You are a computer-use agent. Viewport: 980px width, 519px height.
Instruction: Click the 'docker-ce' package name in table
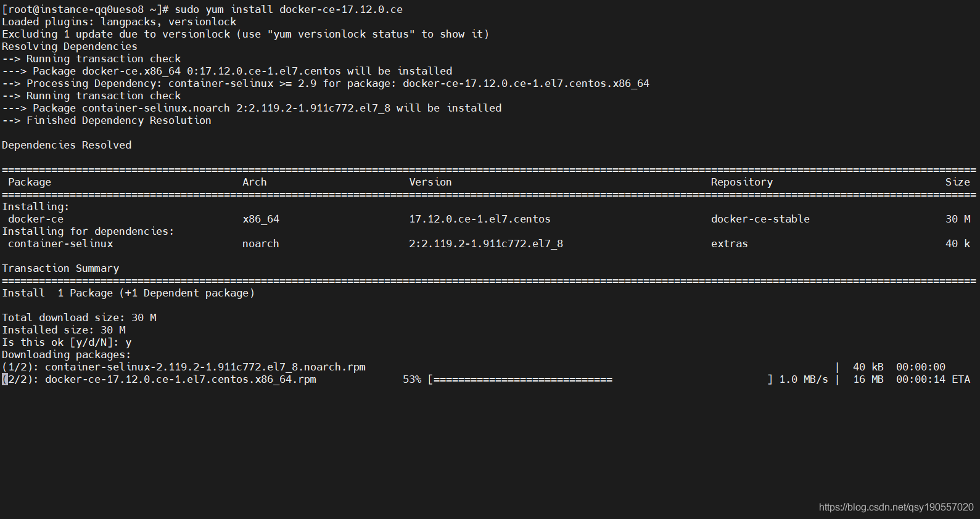coord(36,219)
